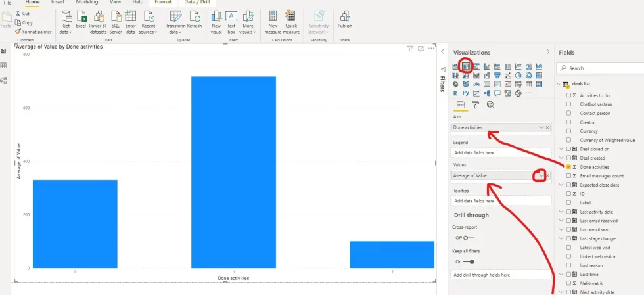This screenshot has width=644, height=295.
Task: Insert a Text box
Action: tap(231, 22)
